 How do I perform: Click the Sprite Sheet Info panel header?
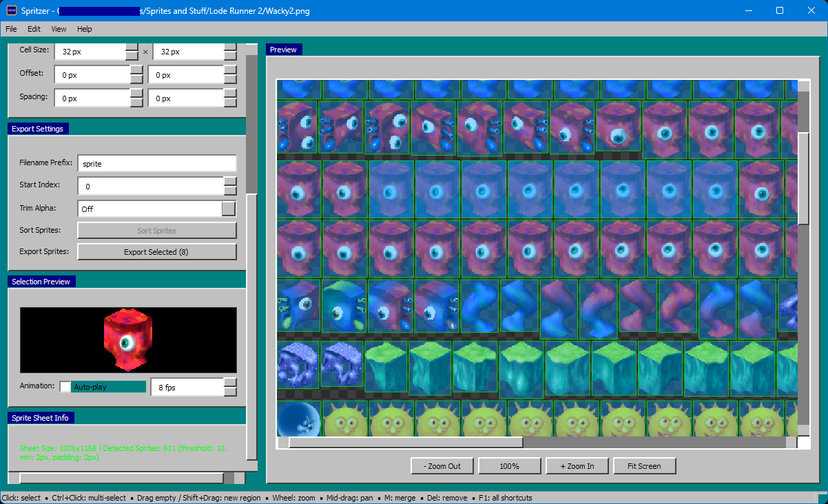40,418
